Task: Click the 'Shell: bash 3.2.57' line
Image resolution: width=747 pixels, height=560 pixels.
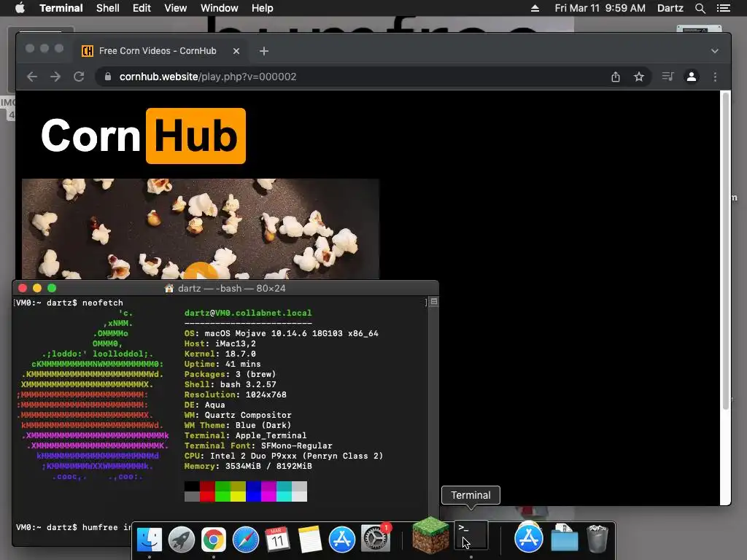Action: [x=230, y=384]
